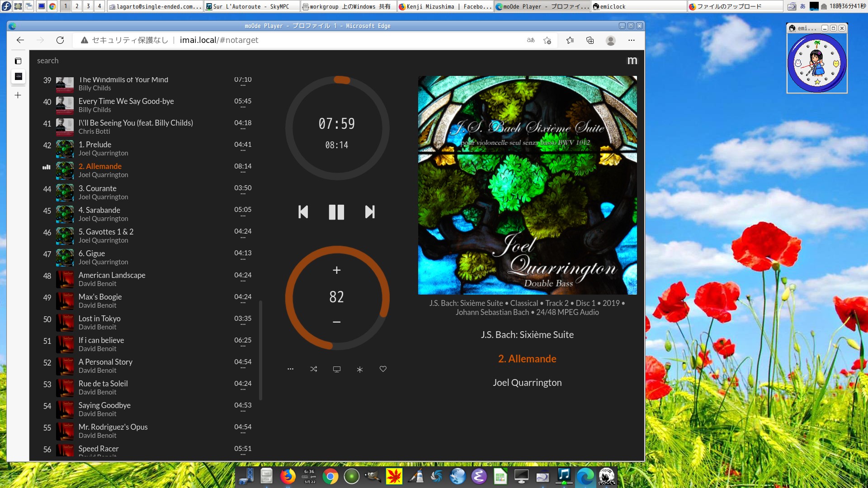Reload the page in Edge
This screenshot has width=868, height=488.
pos(60,40)
